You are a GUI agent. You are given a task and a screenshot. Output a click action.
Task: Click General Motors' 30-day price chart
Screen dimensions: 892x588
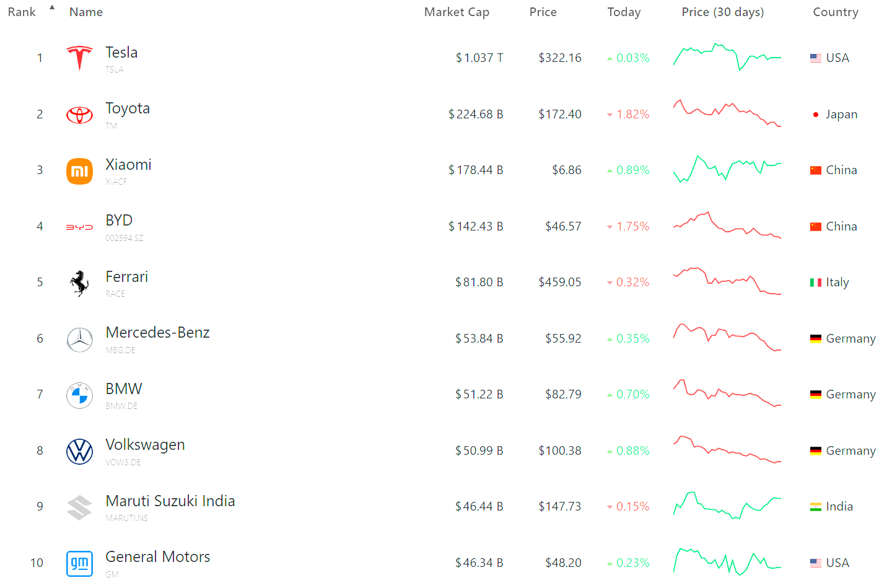(x=727, y=562)
